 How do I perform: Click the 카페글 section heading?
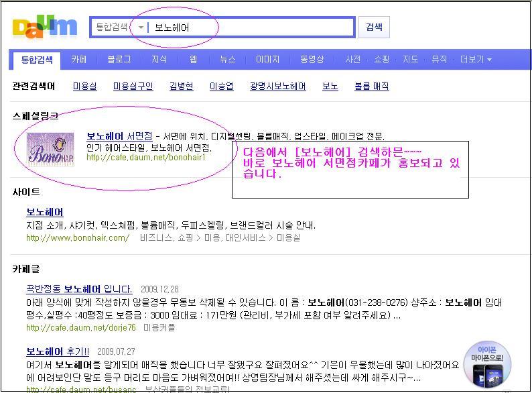click(x=26, y=269)
